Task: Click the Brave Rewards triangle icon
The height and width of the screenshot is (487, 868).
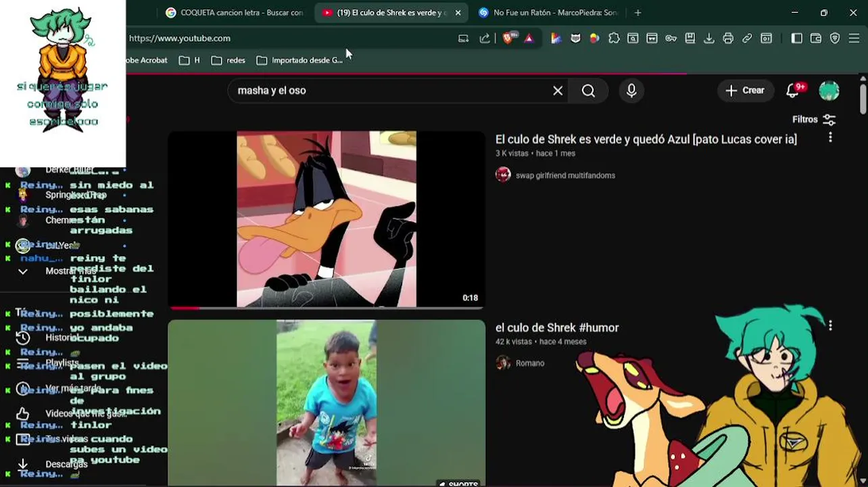Action: tap(529, 39)
